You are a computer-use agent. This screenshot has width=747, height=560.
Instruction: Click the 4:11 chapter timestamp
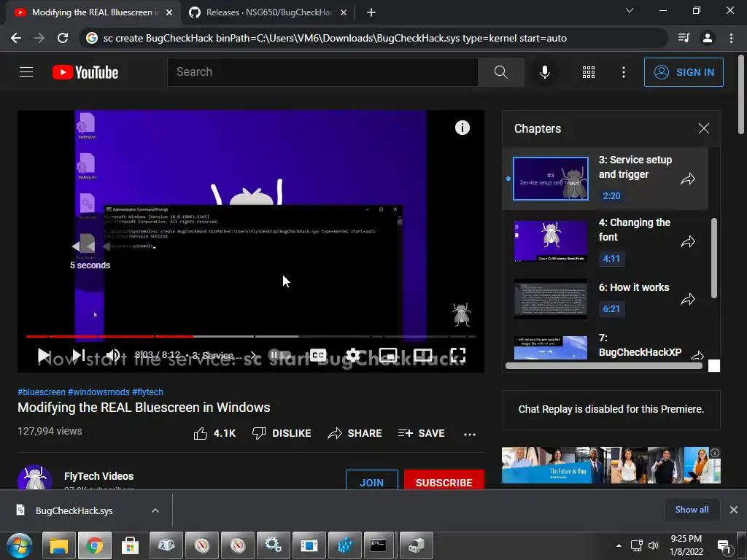coord(612,259)
